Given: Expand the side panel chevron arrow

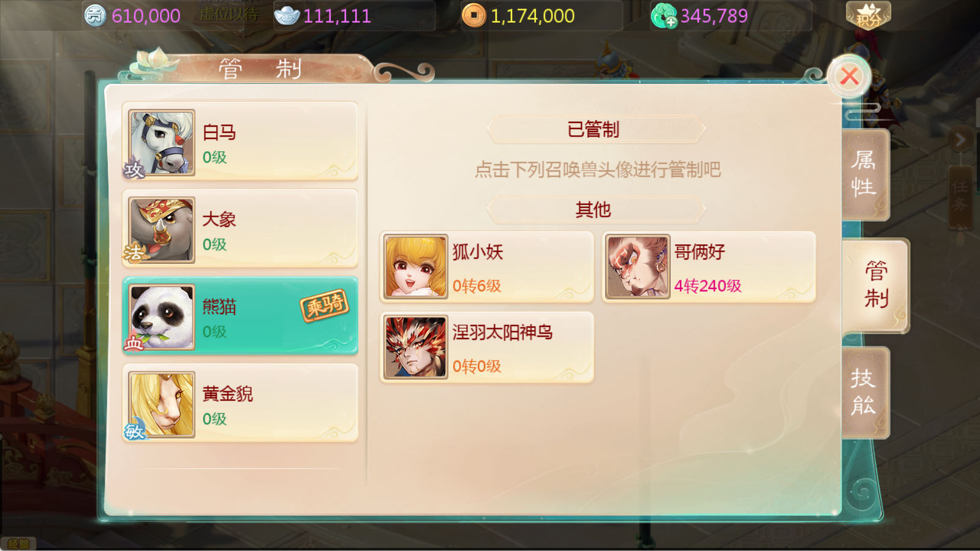Looking at the screenshot, I should 960,140.
